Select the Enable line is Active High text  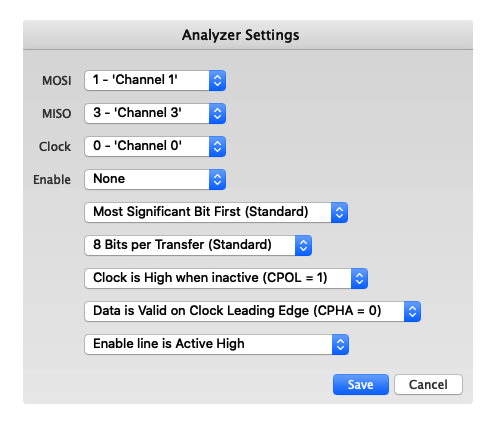(169, 344)
